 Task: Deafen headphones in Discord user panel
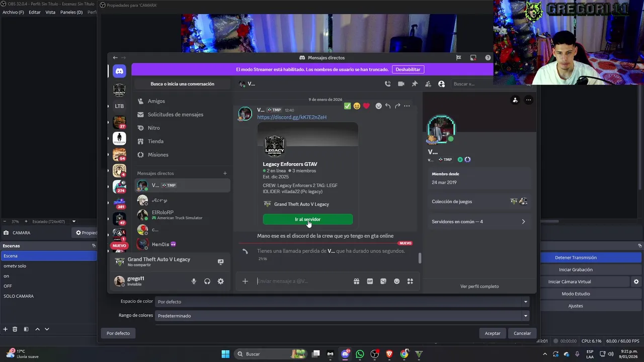207,281
